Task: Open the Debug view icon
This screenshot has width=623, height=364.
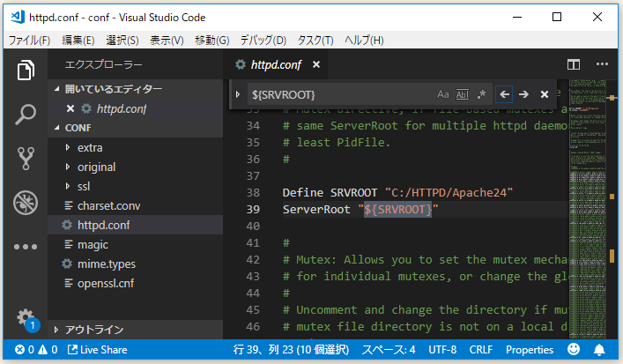Action: point(26,203)
